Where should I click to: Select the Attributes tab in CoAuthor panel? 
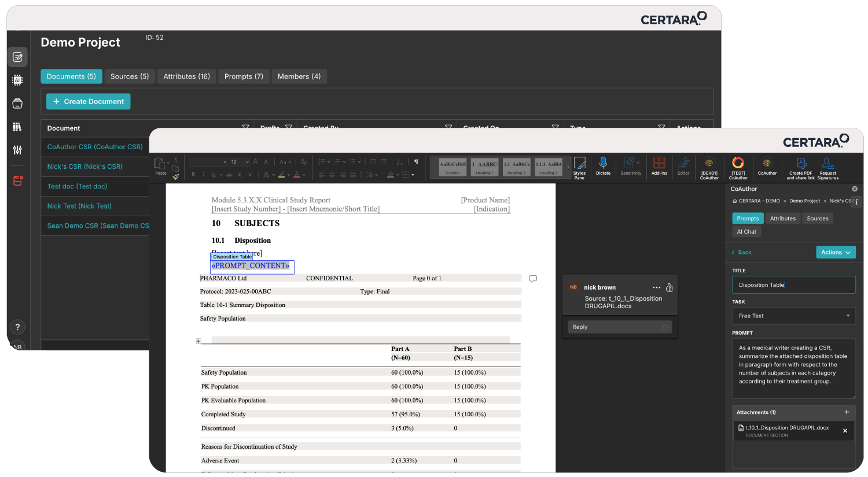click(782, 219)
